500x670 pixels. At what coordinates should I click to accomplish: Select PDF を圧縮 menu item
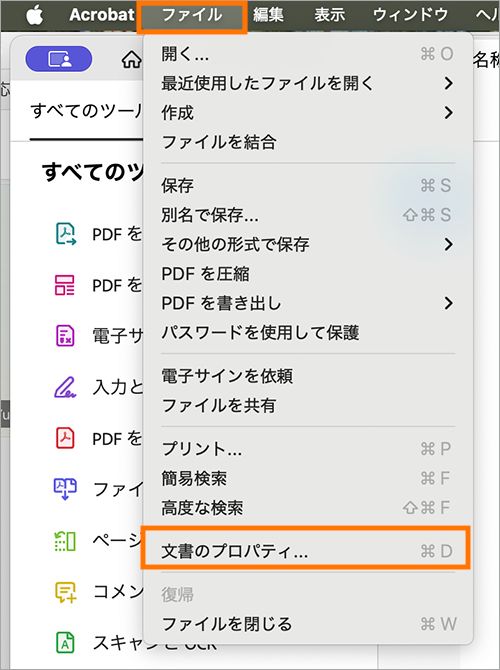pos(308,273)
